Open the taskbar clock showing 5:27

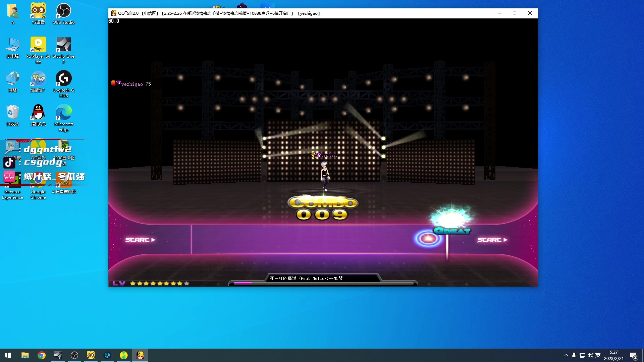click(x=614, y=355)
